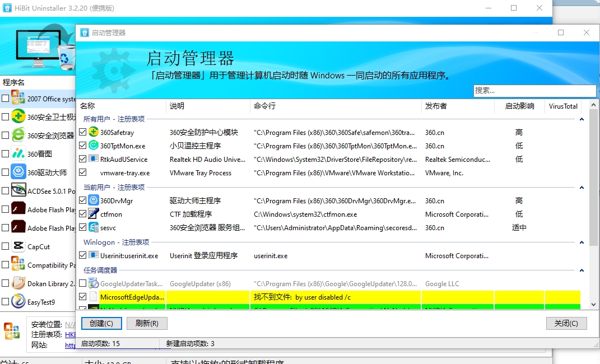Click the 刷新(R) button

143,323
